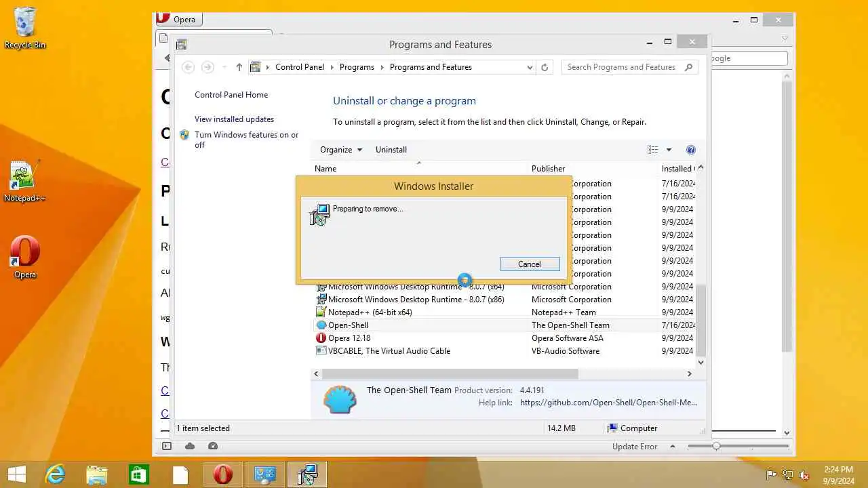Open View installed updates link
The width and height of the screenshot is (868, 488).
click(234, 119)
